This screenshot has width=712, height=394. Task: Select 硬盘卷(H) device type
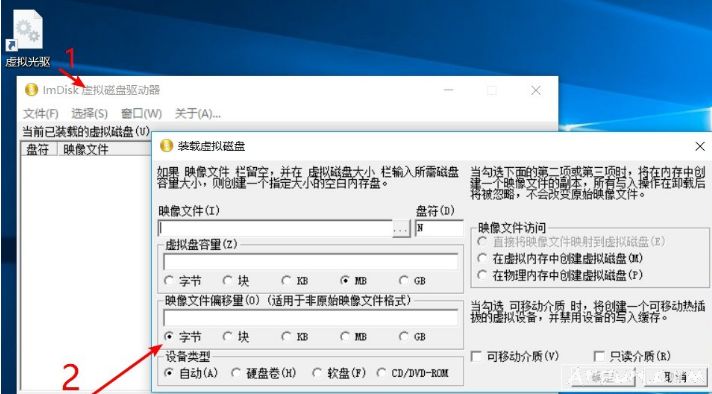coord(264,373)
